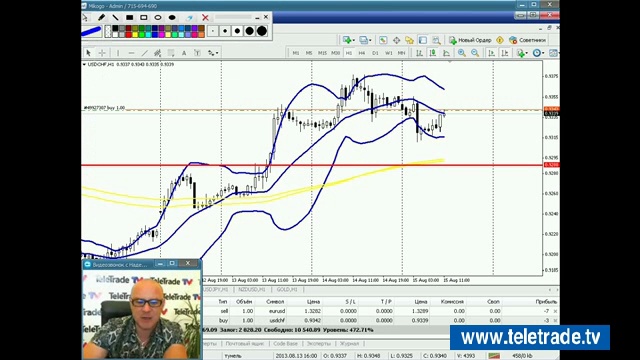640x360 pixels.
Task: Open the NZDUSD,H1 chart tab
Action: point(251,289)
